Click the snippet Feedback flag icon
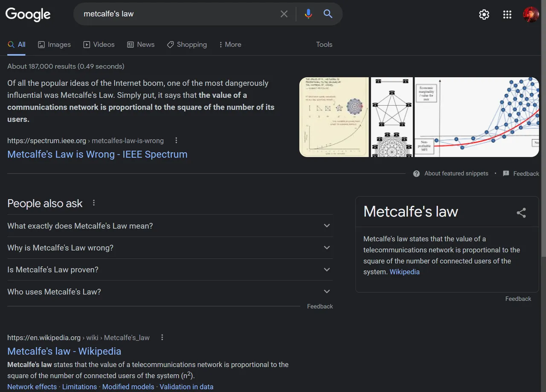Viewport: 546px width, 392px height. tap(506, 173)
